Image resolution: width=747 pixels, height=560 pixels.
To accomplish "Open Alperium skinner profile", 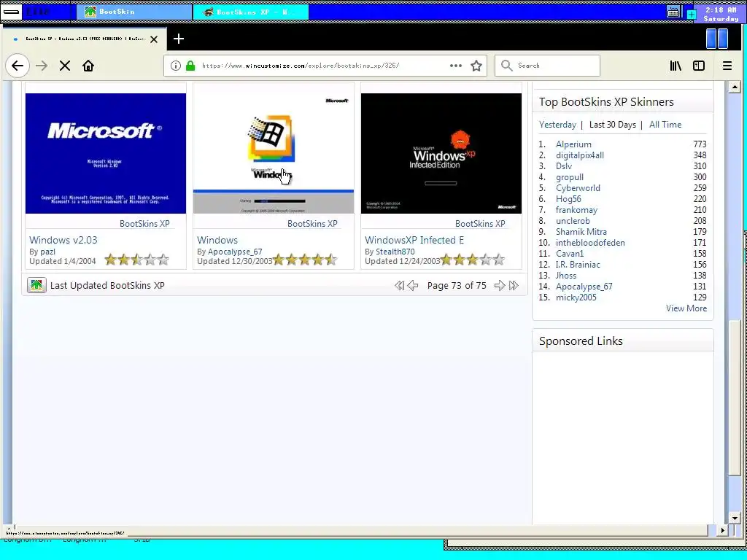I will (x=573, y=144).
